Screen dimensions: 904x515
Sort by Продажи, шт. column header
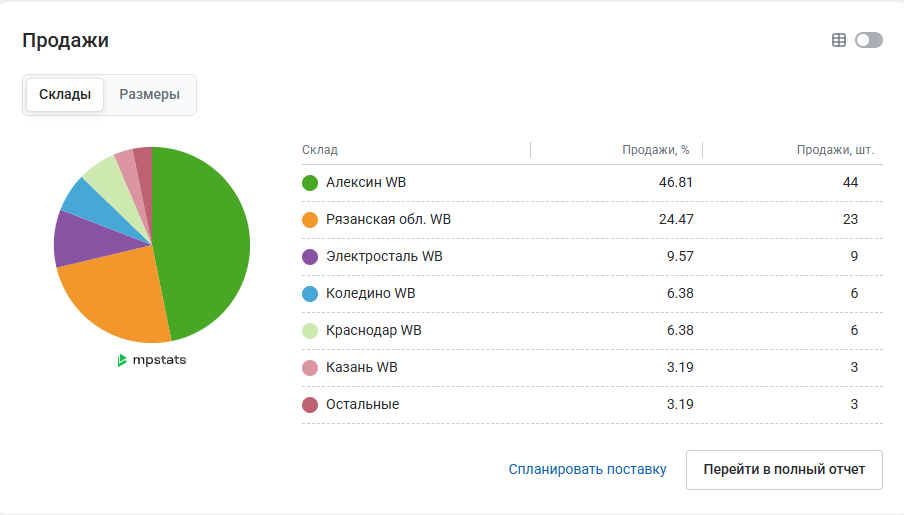tap(835, 150)
